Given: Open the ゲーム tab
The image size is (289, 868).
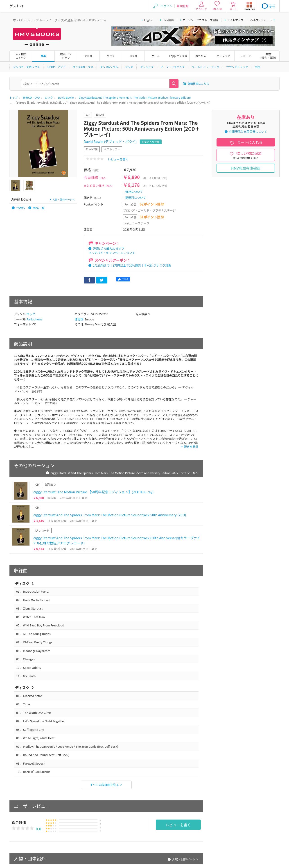Looking at the screenshot, I should pyautogui.click(x=156, y=56).
